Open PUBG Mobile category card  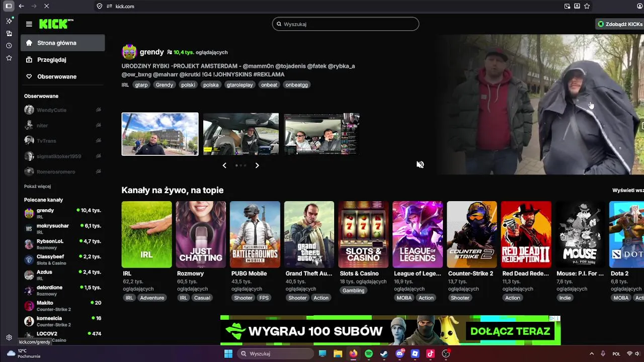click(x=255, y=234)
